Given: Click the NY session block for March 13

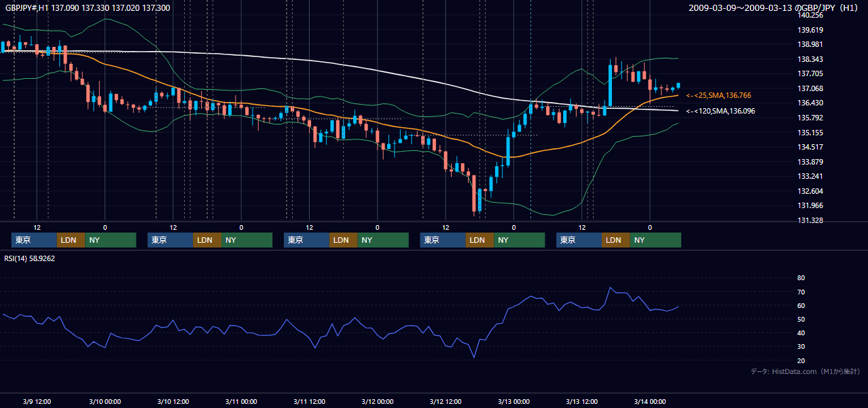Looking at the screenshot, I should point(655,240).
